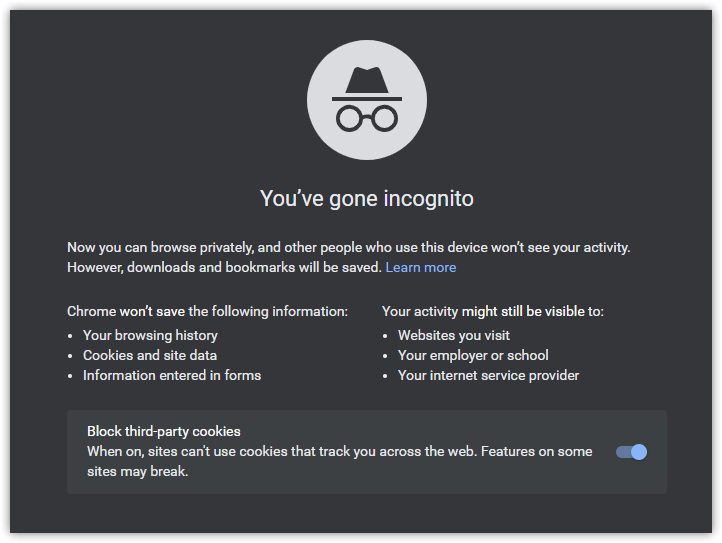Screen dimensions: 722x543
Task: Click "Your activity might still be visible to" heading
Action: [493, 311]
